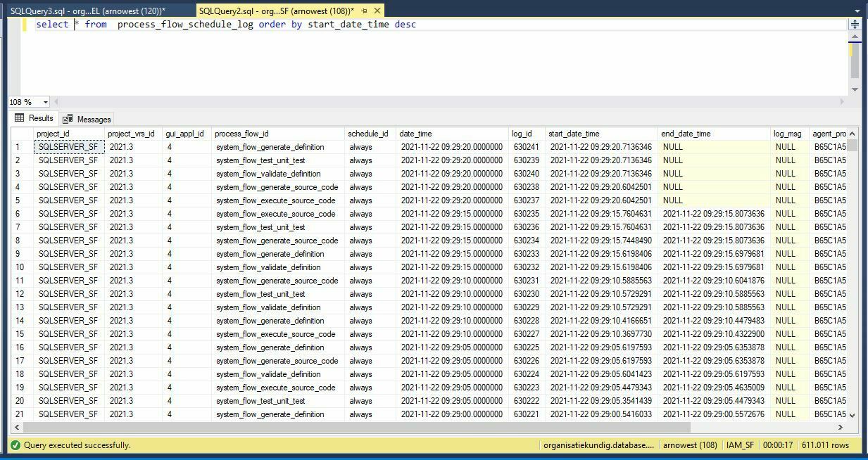Click end_date_time 2021-11-22 09:29:10.6041876
Image resolution: width=868 pixels, height=460 pixels.
(715, 281)
